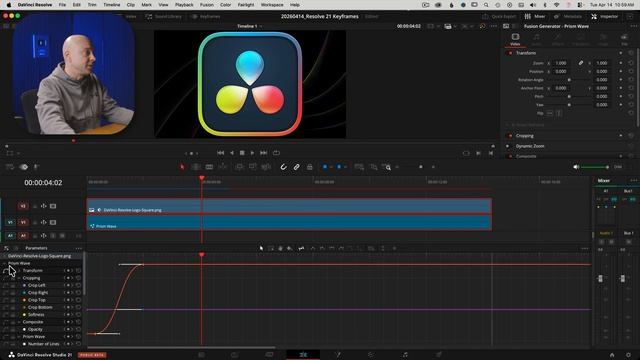This screenshot has width=640, height=360.
Task: Open Mixer panel from top toolbar
Action: coord(535,16)
